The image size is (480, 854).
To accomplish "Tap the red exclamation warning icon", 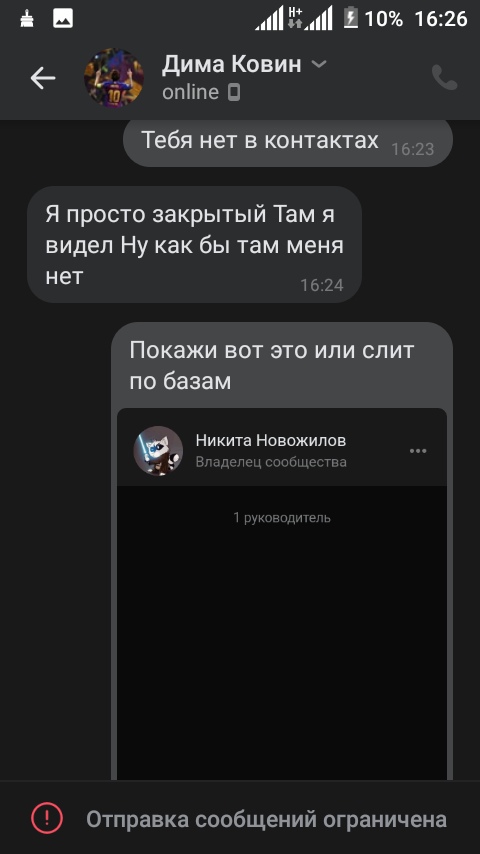I will coord(47,818).
